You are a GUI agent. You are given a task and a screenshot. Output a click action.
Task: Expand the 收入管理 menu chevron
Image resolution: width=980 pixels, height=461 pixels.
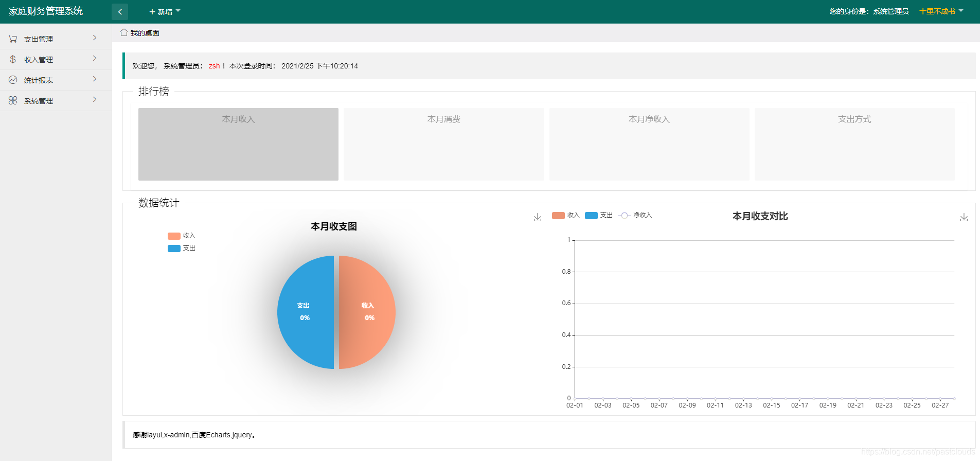click(95, 59)
